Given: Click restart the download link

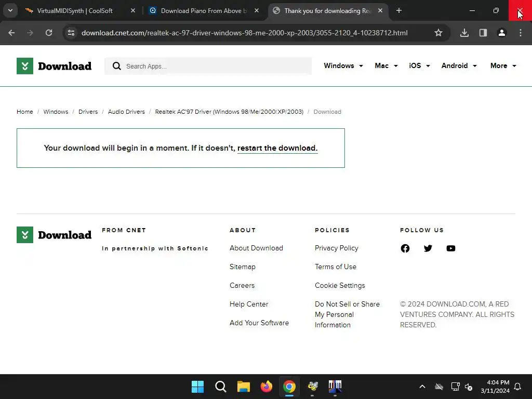Looking at the screenshot, I should pyautogui.click(x=277, y=148).
